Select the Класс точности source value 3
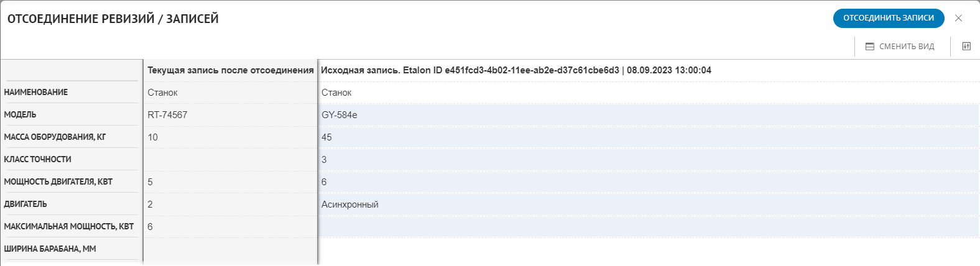Image resolution: width=980 pixels, height=266 pixels. (324, 160)
